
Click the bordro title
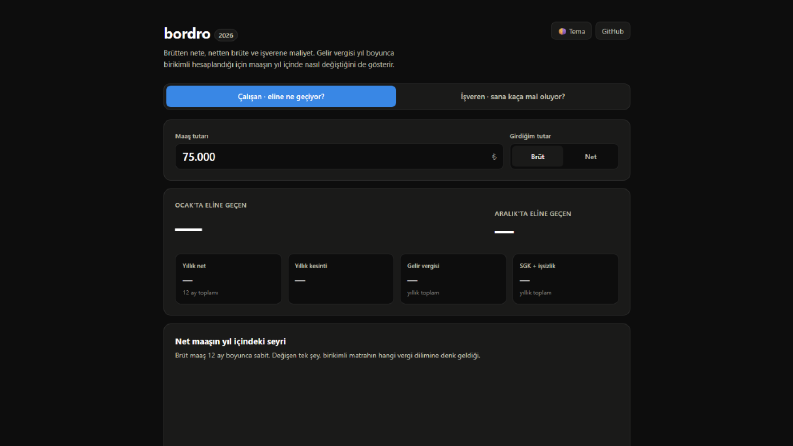pyautogui.click(x=187, y=33)
